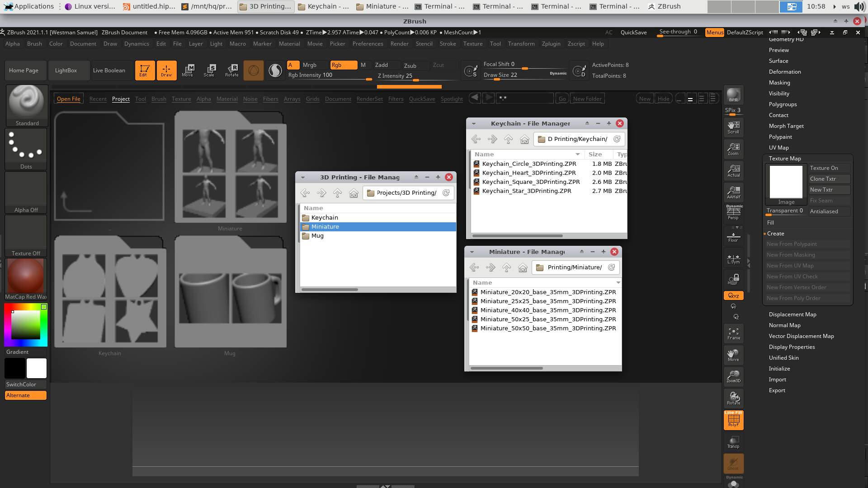Toggle Texture On in Texture Map
Screen dimensions: 868x488
829,168
